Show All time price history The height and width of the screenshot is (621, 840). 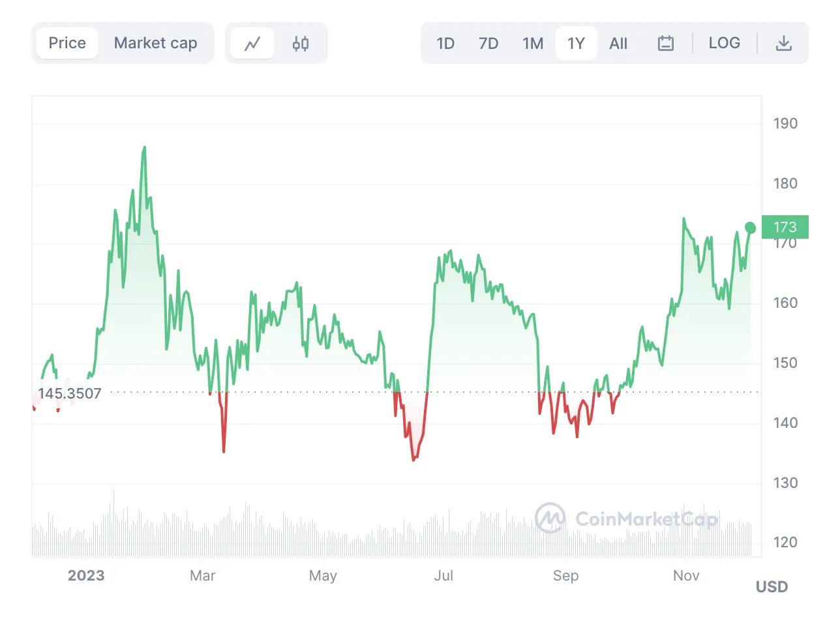[618, 44]
